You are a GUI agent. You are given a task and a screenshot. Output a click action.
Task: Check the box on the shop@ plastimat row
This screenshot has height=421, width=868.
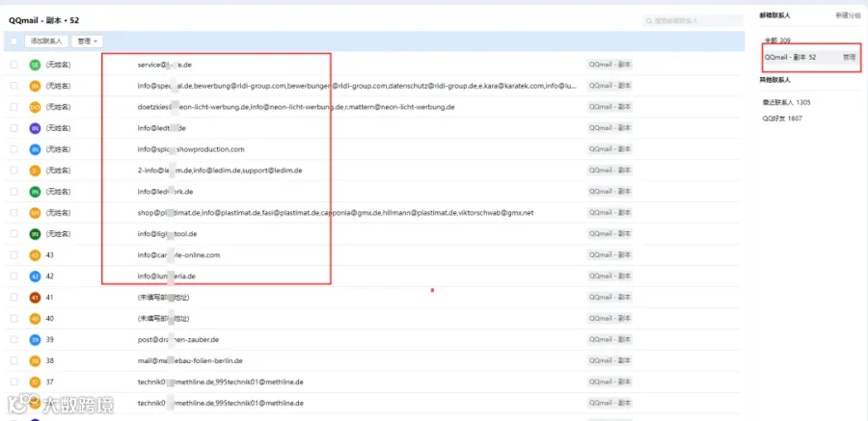click(x=14, y=213)
